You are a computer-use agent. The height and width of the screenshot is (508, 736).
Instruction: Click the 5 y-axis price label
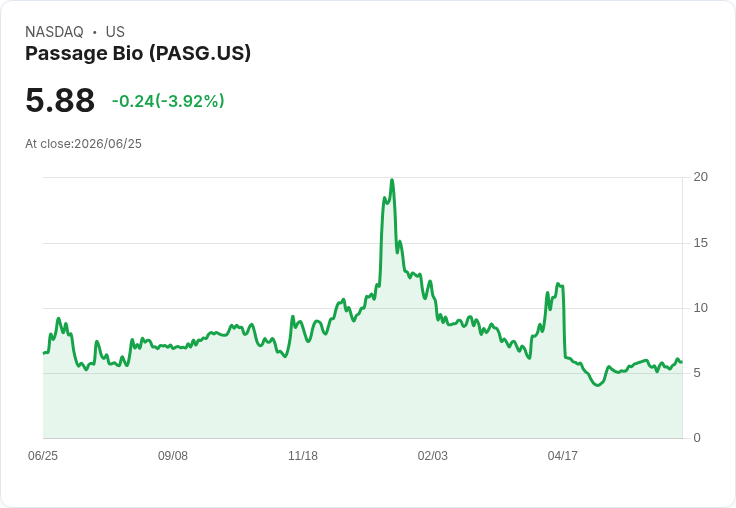click(x=697, y=373)
